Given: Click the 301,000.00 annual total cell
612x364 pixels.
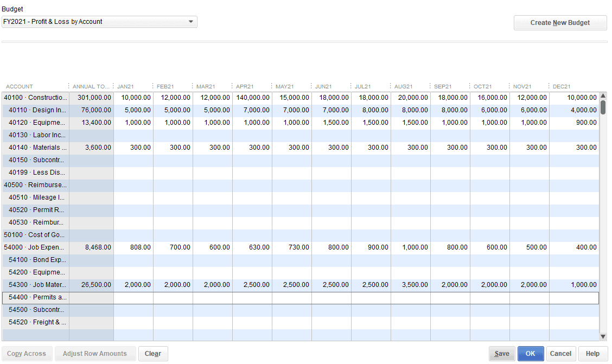Looking at the screenshot, I should point(91,98).
